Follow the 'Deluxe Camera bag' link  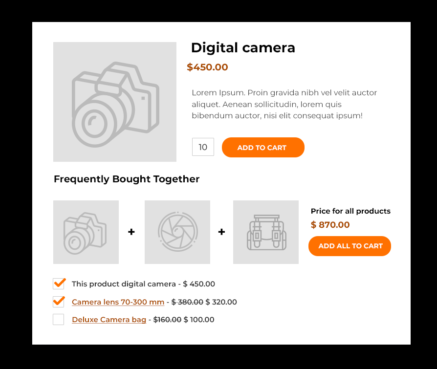point(109,320)
